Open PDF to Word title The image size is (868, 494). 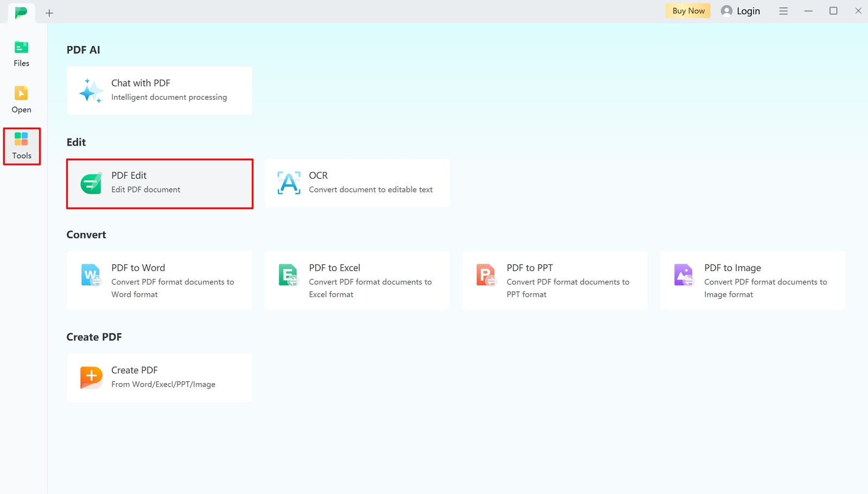coord(138,268)
